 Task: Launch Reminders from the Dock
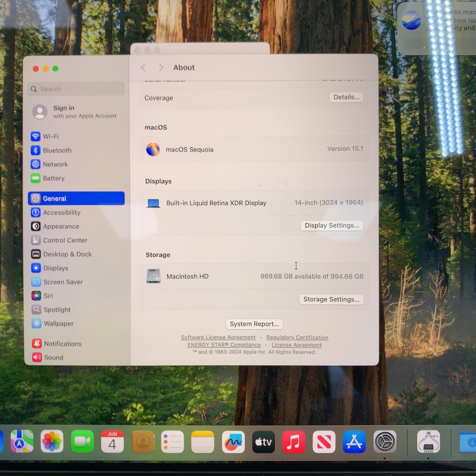click(x=173, y=442)
